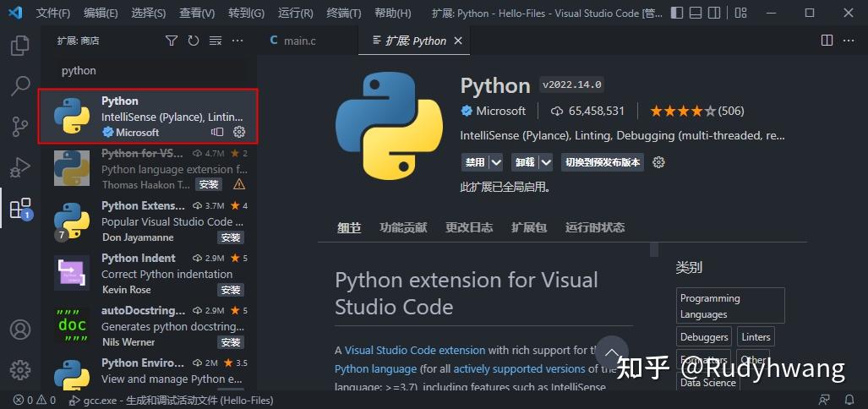Select the 运行时状态 tab
Screen dimensions: 868x409
point(595,227)
